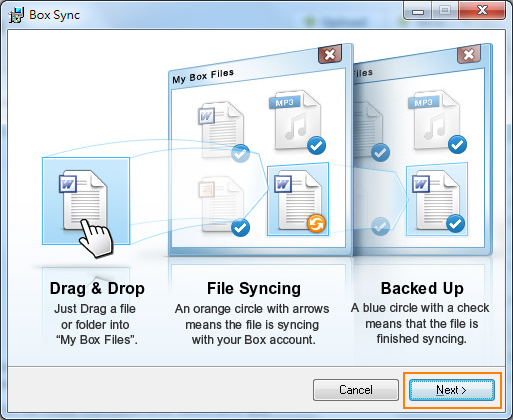Image resolution: width=513 pixels, height=420 pixels.
Task: Click the Drag & Drop heading
Action: click(x=97, y=289)
